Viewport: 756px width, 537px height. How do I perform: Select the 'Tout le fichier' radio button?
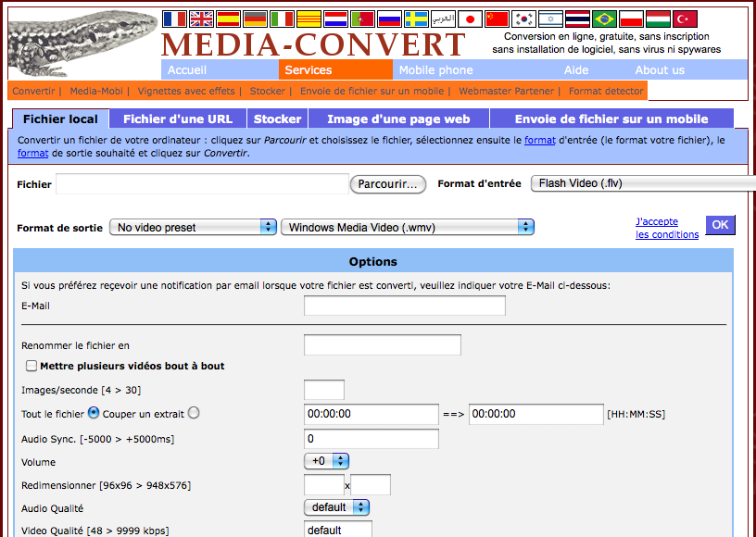(93, 413)
